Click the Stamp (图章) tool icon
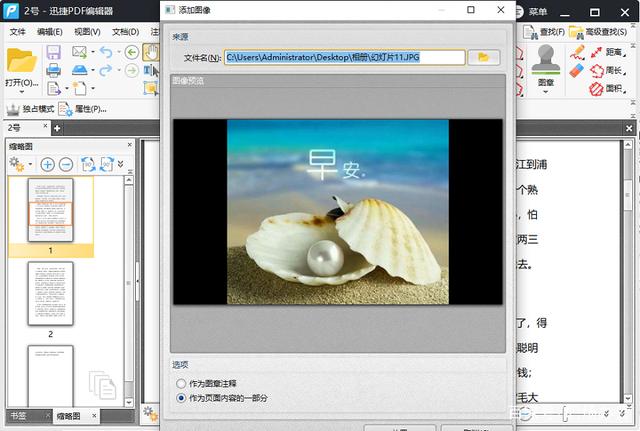The height and width of the screenshot is (431, 640). click(x=546, y=60)
